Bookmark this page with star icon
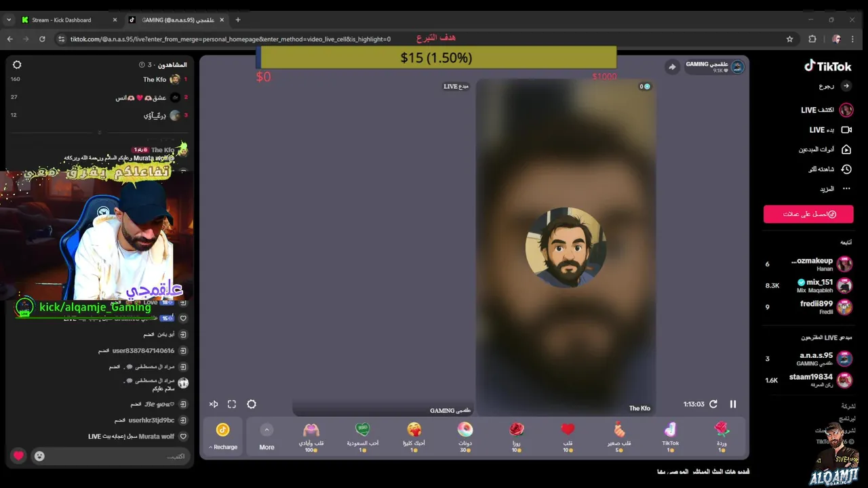The height and width of the screenshot is (488, 868). tap(789, 39)
